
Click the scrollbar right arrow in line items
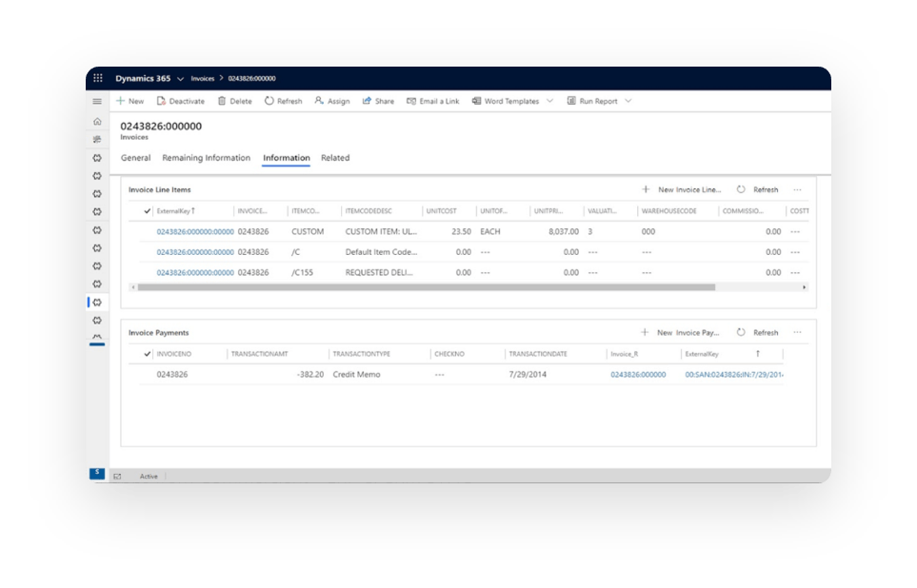click(x=804, y=287)
